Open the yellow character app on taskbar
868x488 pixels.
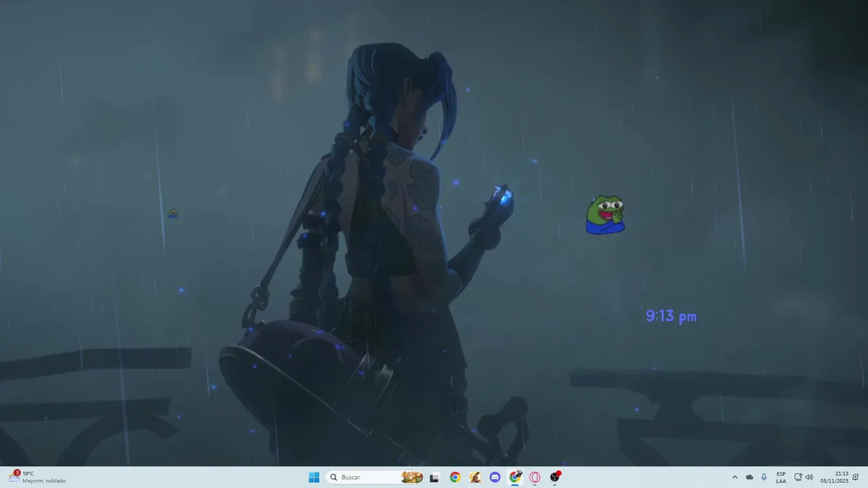(x=475, y=477)
